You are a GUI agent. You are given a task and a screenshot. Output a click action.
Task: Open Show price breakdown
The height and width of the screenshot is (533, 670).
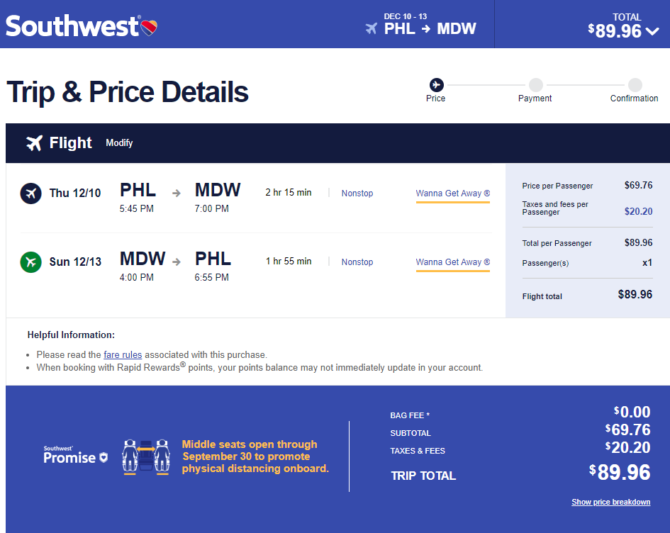[x=611, y=502]
